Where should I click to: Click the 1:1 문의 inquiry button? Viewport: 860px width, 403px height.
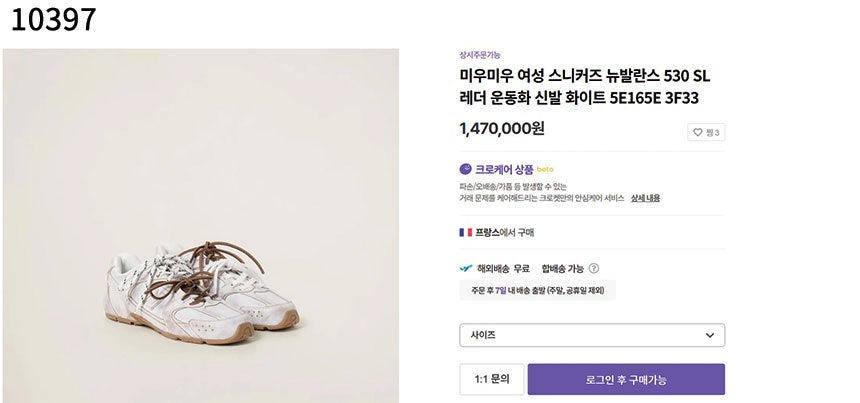click(491, 379)
